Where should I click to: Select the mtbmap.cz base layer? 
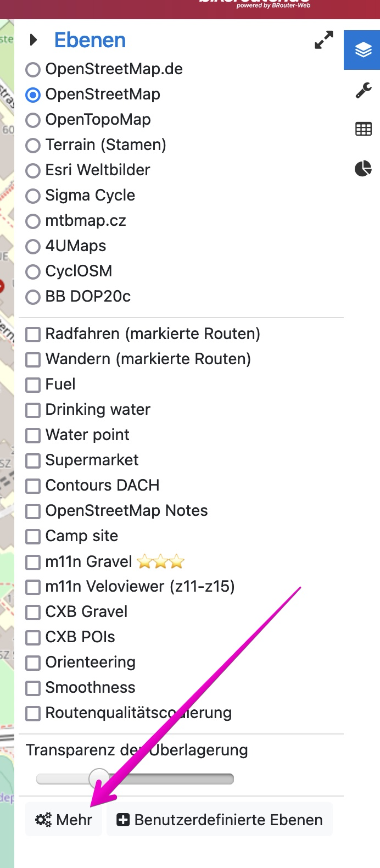[33, 221]
